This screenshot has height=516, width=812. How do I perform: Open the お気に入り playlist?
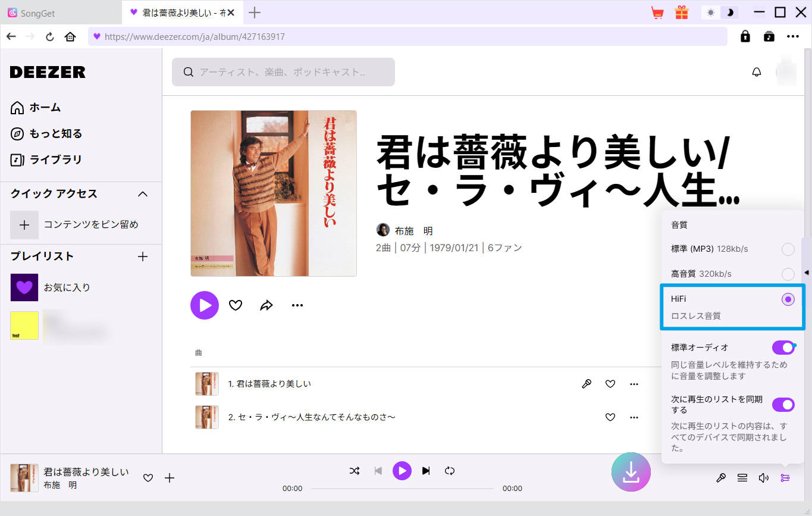[x=51, y=287]
